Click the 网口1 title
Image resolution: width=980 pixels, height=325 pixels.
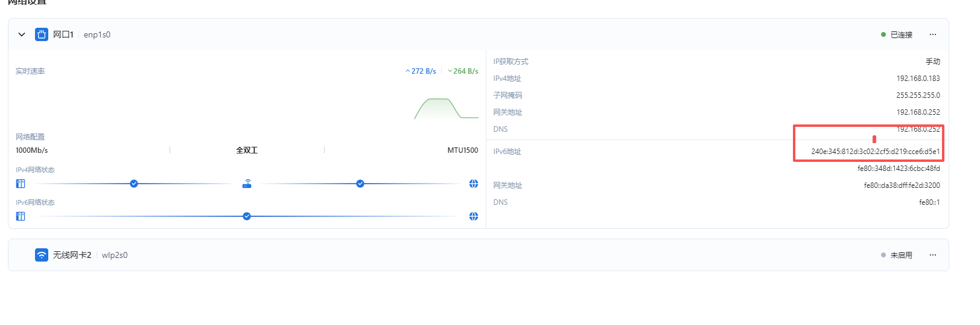63,35
